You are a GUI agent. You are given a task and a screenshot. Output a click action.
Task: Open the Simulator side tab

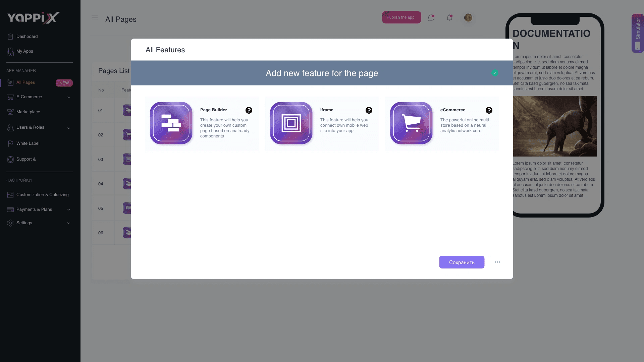[x=637, y=33]
